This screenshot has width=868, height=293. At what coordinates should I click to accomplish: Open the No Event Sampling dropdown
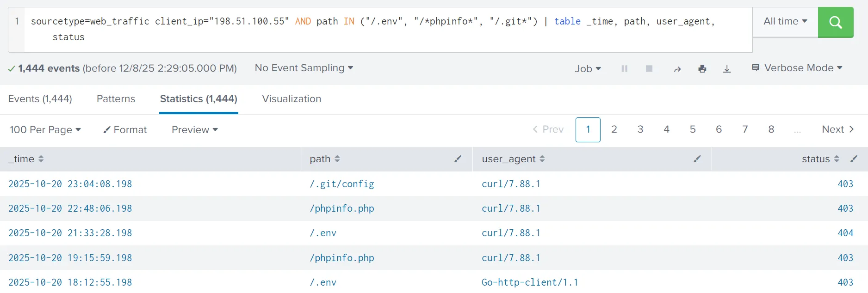[x=304, y=68]
